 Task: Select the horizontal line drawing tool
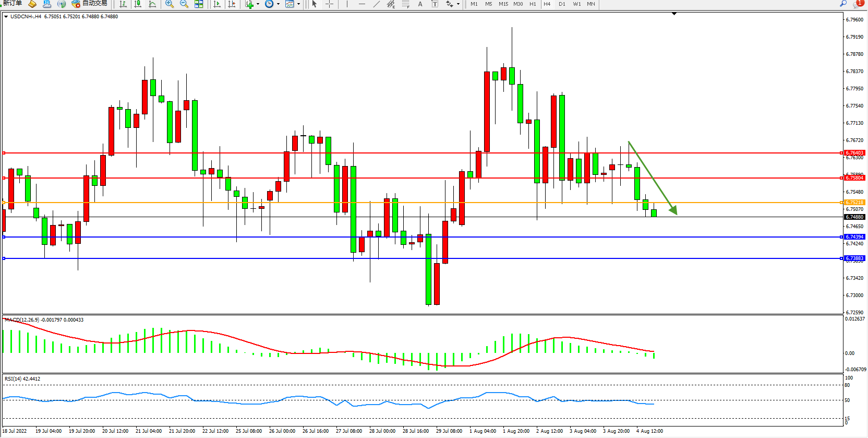tap(361, 4)
